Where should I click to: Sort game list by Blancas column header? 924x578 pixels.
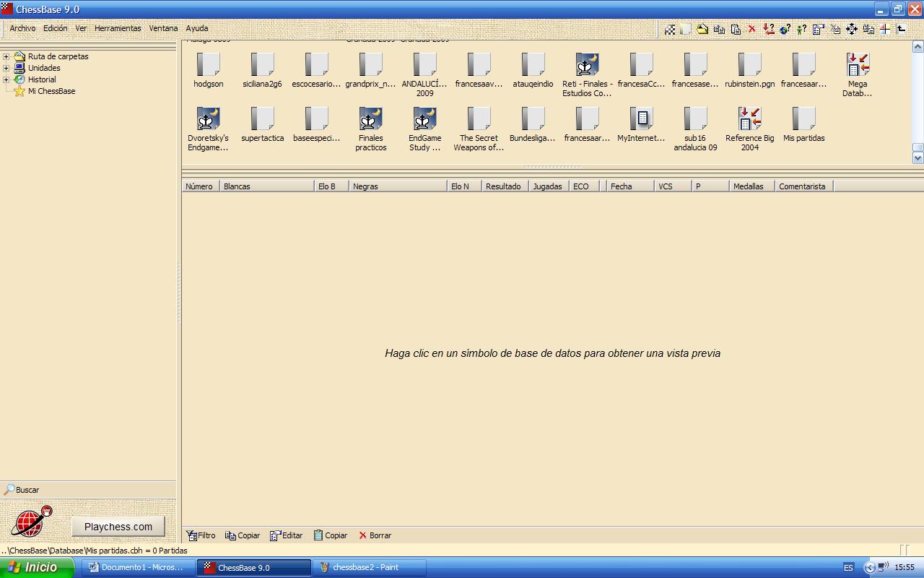(267, 186)
